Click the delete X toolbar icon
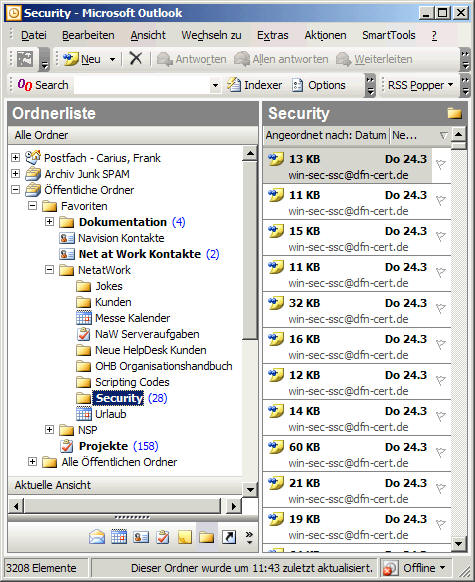Screen dimensions: 475x582 pos(135,59)
